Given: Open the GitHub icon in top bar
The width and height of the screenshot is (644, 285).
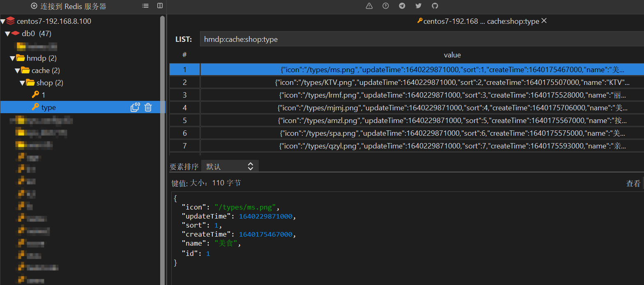Looking at the screenshot, I should (435, 6).
